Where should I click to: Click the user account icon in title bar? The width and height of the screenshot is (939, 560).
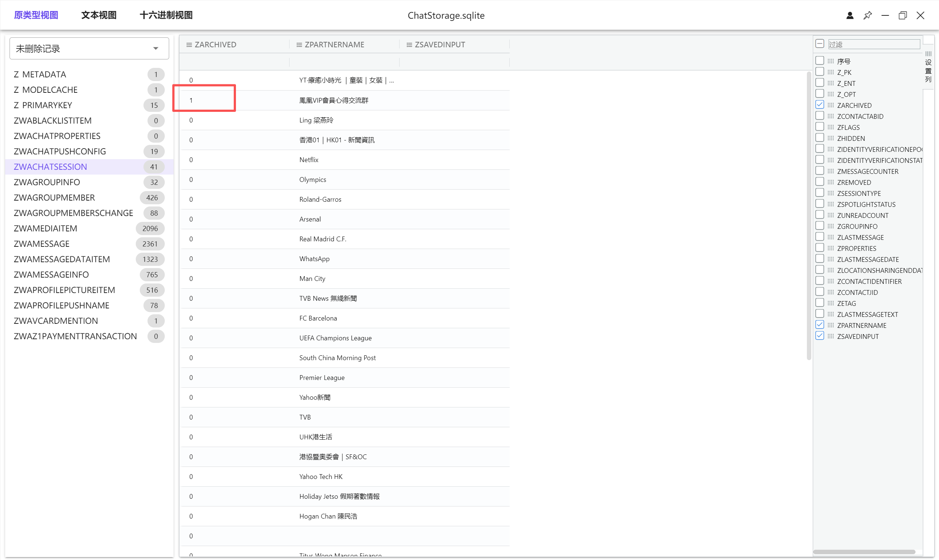click(x=849, y=15)
